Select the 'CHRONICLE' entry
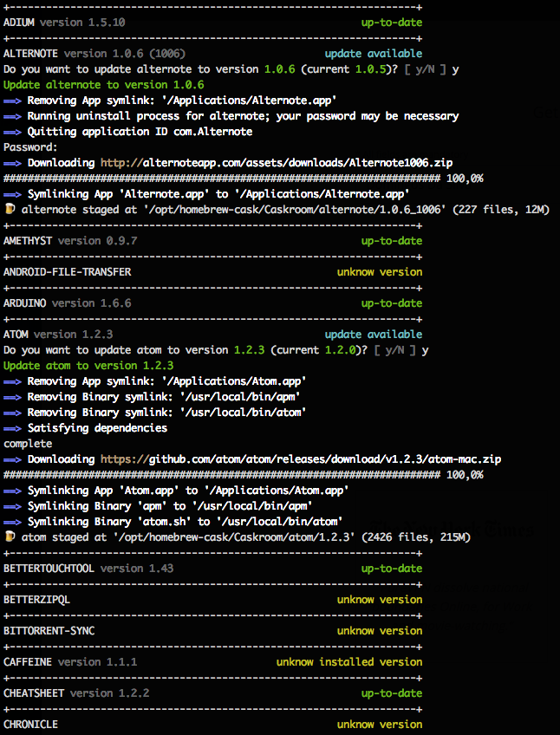This screenshot has height=735, width=560. (x=30, y=725)
